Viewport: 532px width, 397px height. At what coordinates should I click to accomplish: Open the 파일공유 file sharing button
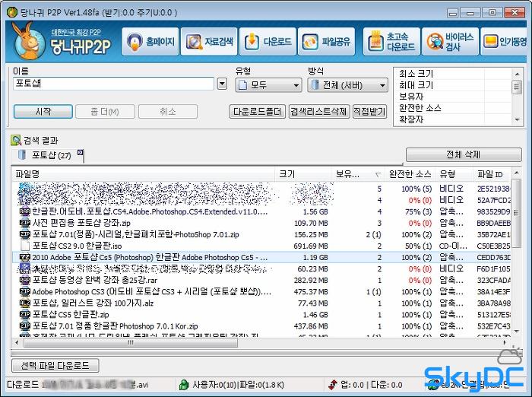(x=326, y=41)
